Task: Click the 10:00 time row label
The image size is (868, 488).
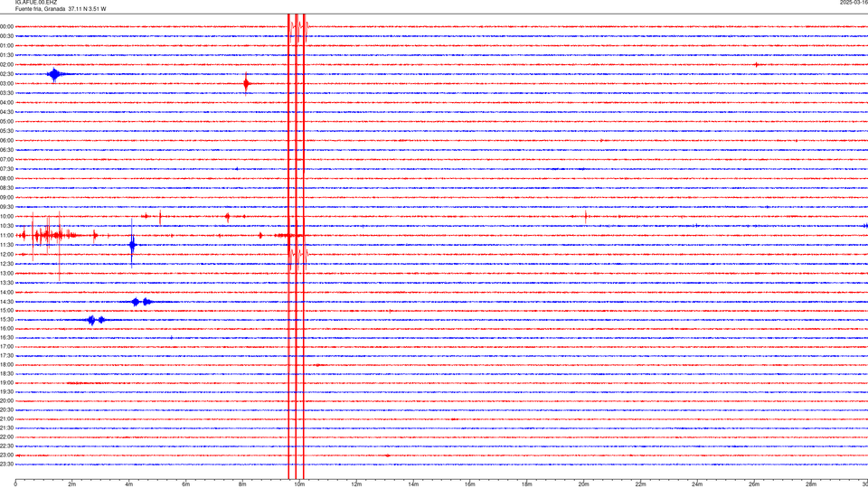Action: coord(6,217)
